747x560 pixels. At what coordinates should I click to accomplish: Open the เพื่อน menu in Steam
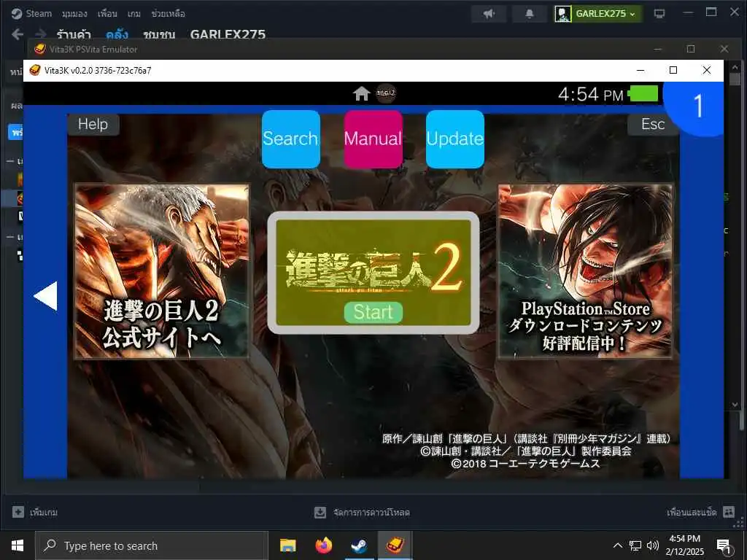tap(107, 14)
